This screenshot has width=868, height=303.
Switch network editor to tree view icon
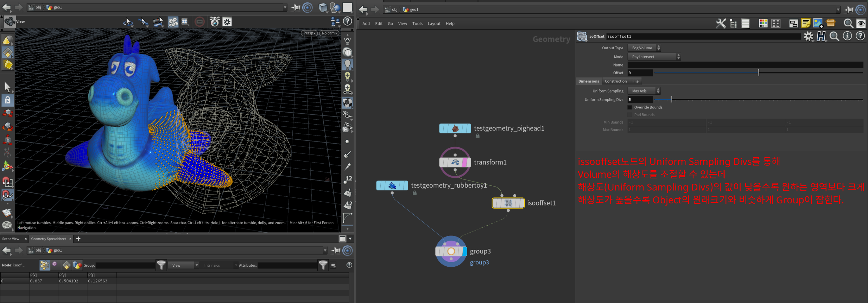(734, 24)
